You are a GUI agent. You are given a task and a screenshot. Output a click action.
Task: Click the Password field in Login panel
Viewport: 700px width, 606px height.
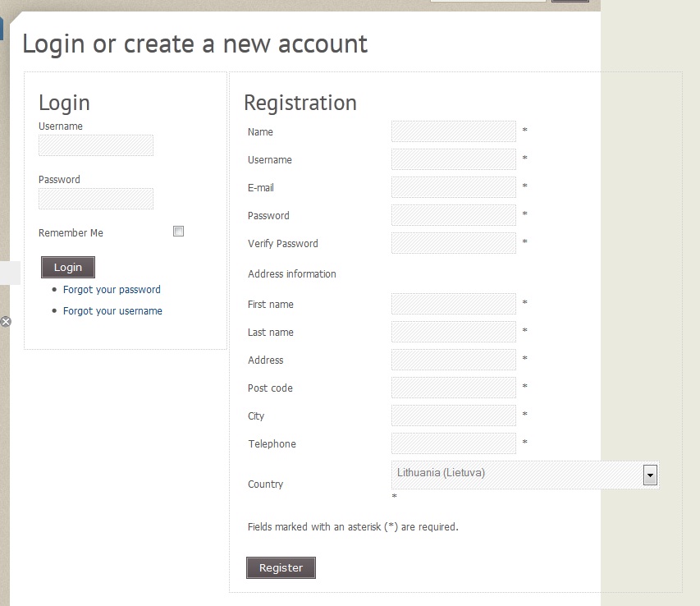[x=96, y=199]
